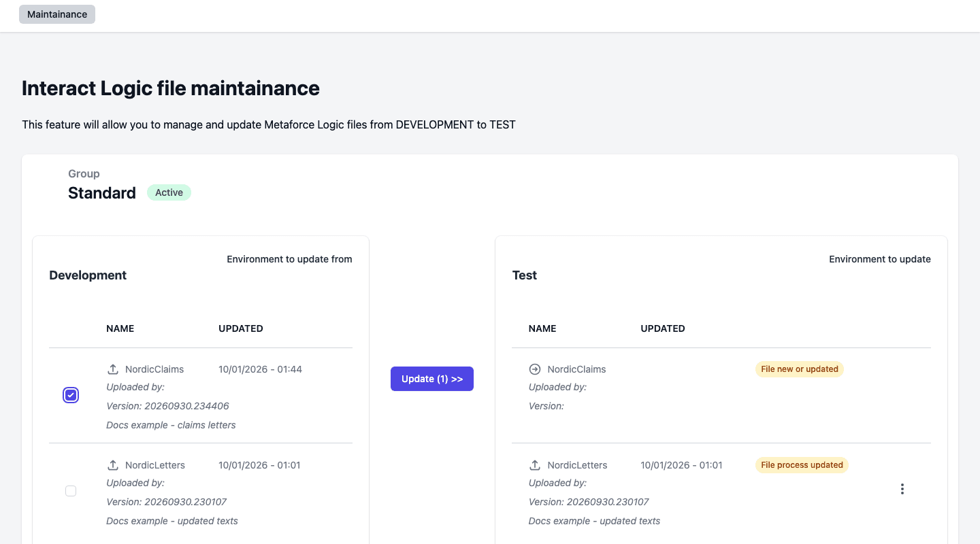Click the upload icon beside NordicLetters in Test
The width and height of the screenshot is (980, 544).
[535, 465]
